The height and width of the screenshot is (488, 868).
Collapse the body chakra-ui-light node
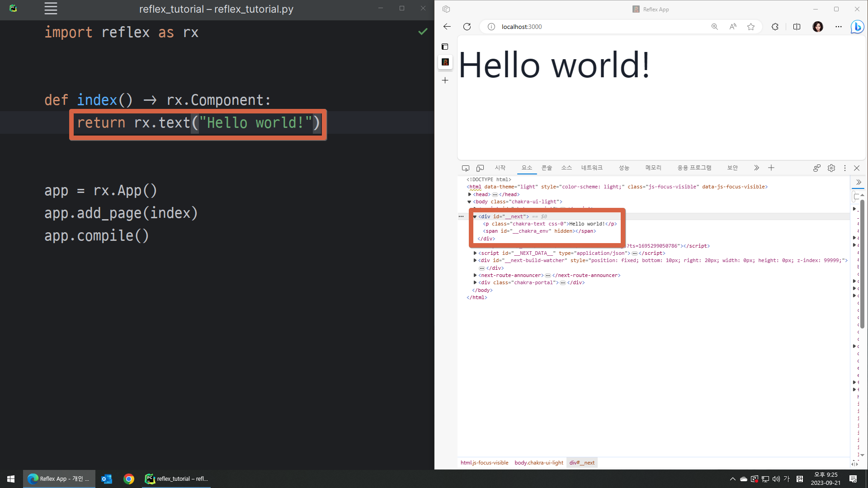tap(469, 202)
